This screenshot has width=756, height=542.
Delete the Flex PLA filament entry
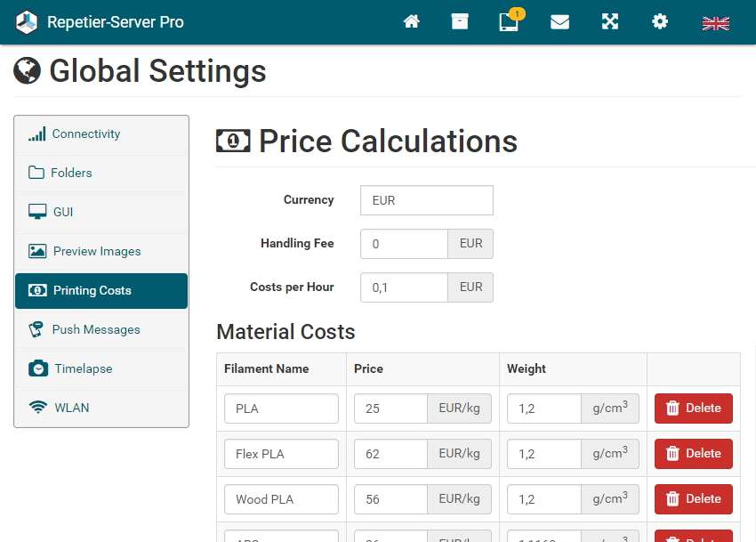coord(694,454)
